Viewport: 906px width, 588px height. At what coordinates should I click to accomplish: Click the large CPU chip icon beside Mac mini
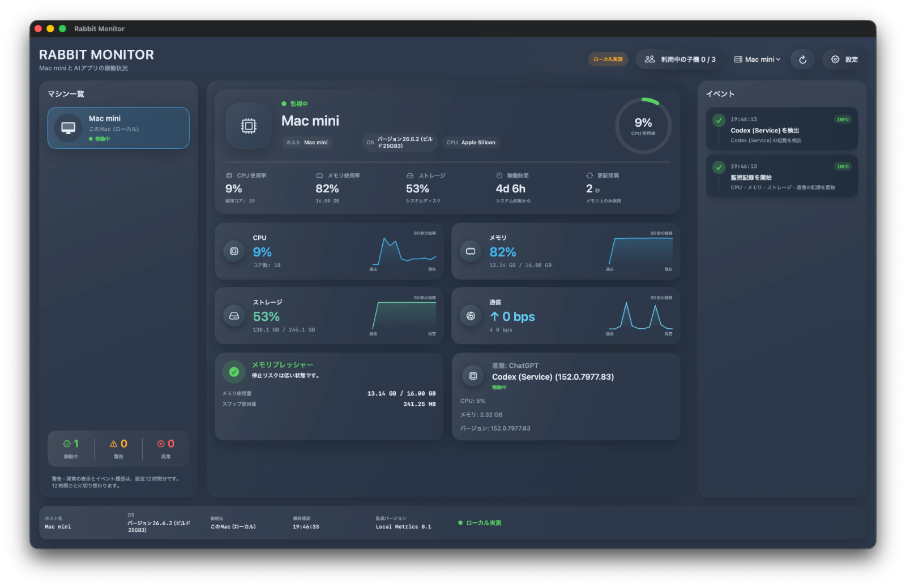click(249, 126)
